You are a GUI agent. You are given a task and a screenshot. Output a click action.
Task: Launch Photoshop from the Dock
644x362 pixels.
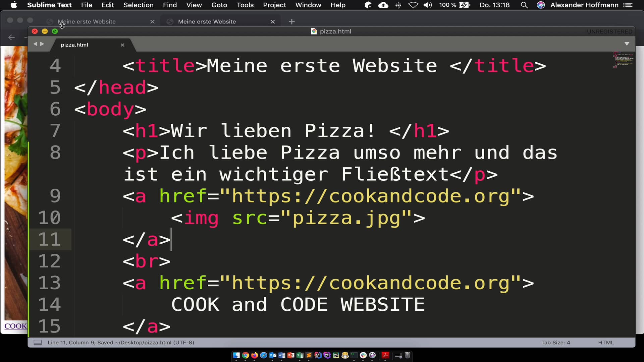point(327,356)
